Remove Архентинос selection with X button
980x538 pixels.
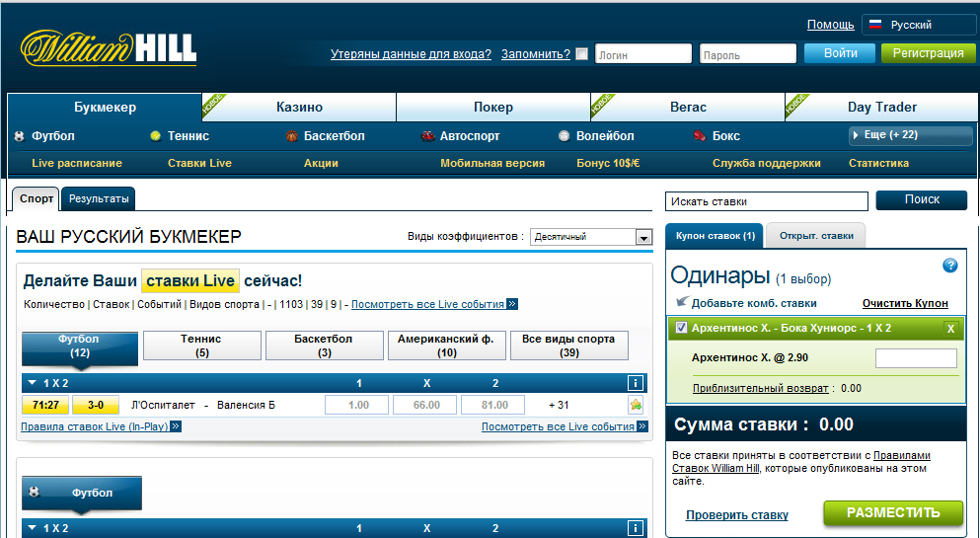pos(950,329)
